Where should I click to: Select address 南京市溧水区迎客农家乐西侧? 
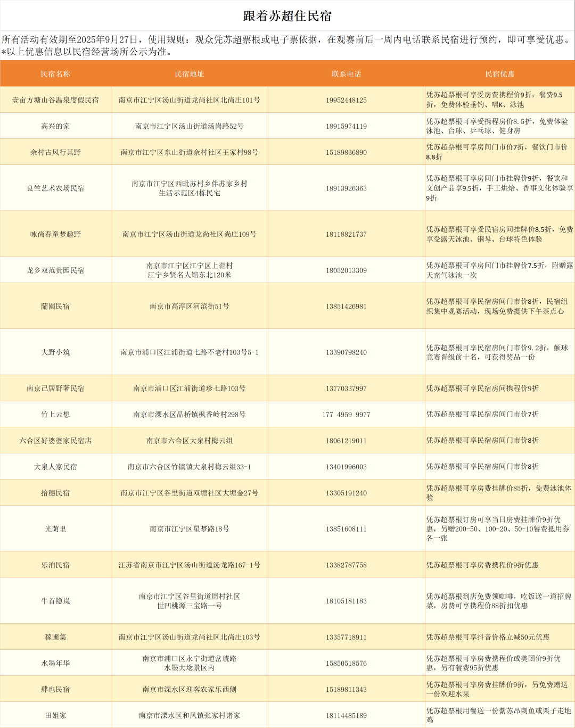click(189, 689)
